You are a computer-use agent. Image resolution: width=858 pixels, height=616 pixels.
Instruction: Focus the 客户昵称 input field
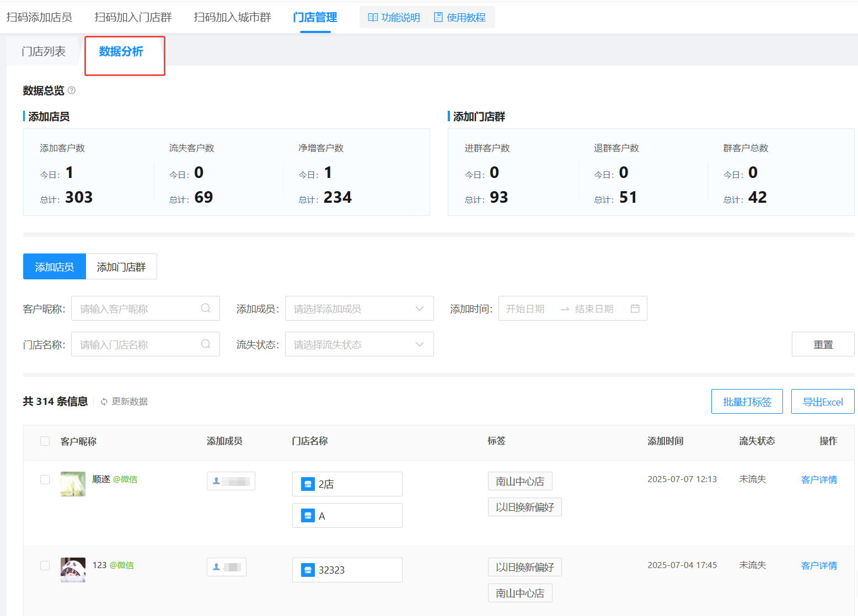(146, 309)
